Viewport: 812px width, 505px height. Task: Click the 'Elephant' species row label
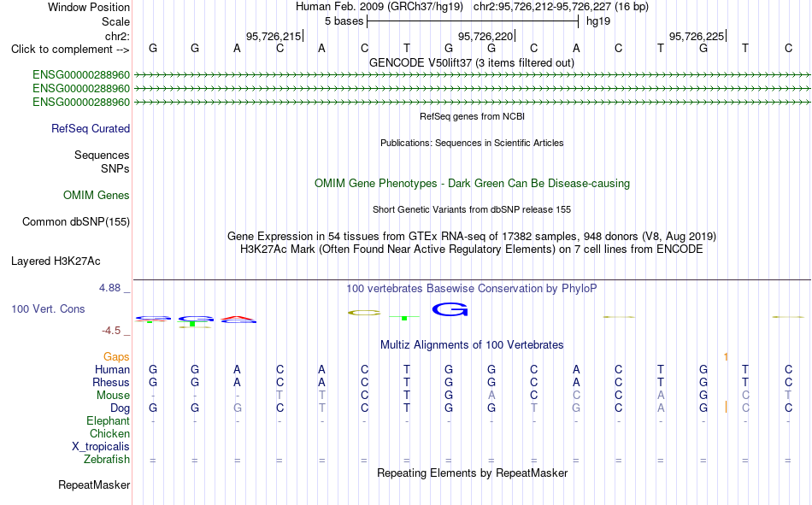tap(108, 420)
